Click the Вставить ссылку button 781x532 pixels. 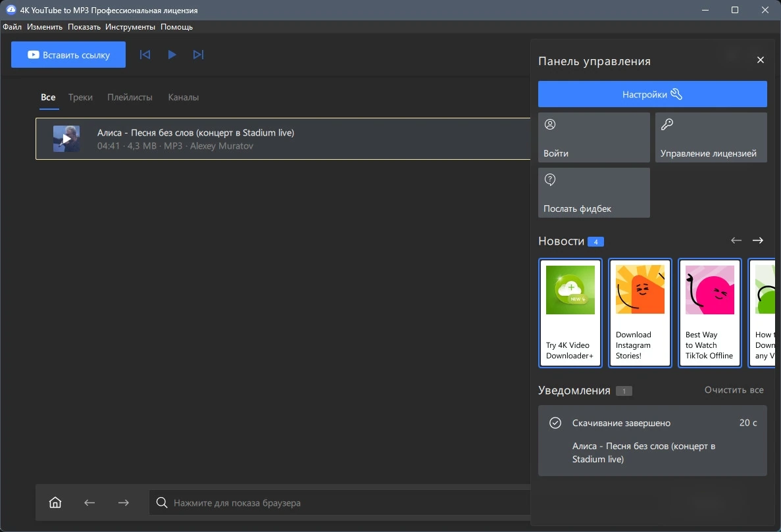click(x=68, y=55)
